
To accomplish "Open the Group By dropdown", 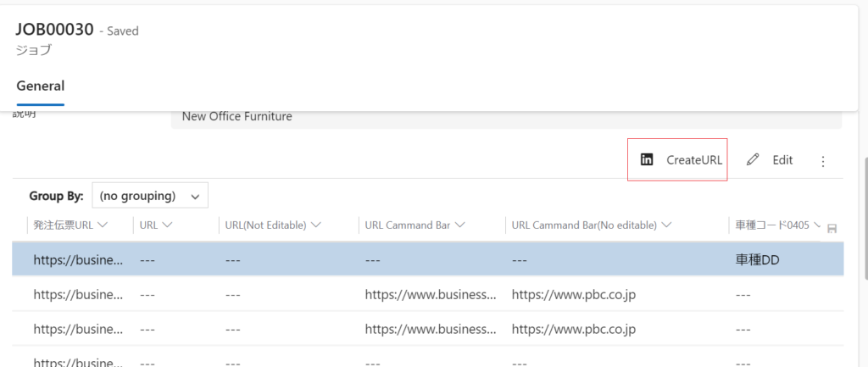I will (149, 196).
